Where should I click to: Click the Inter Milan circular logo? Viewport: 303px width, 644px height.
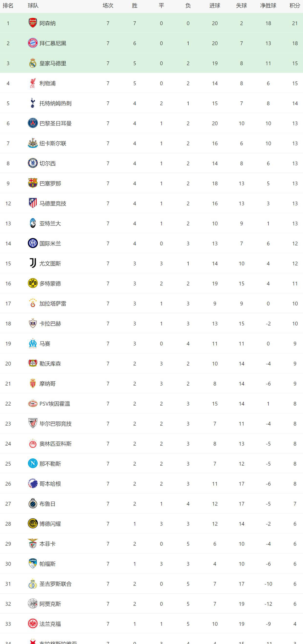pos(32,243)
